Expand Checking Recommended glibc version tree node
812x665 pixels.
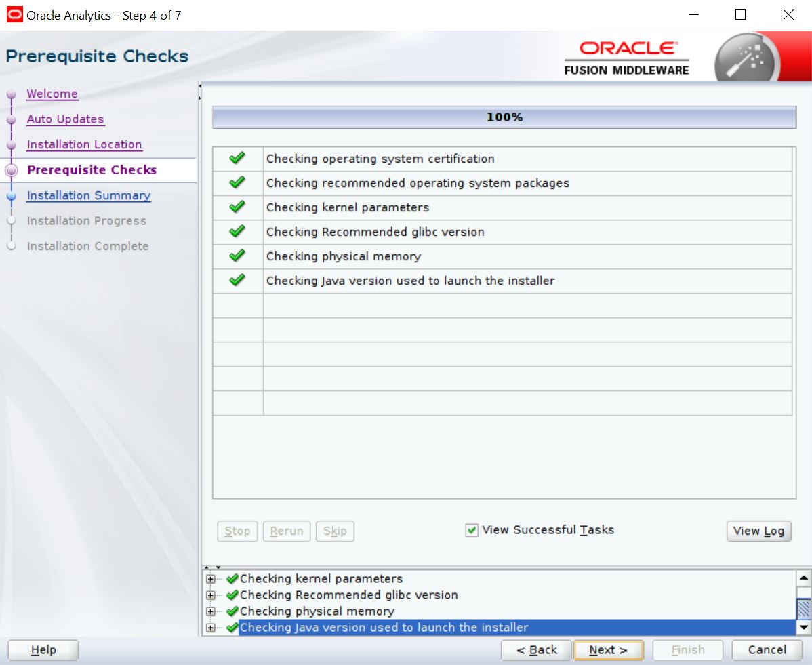[210, 595]
